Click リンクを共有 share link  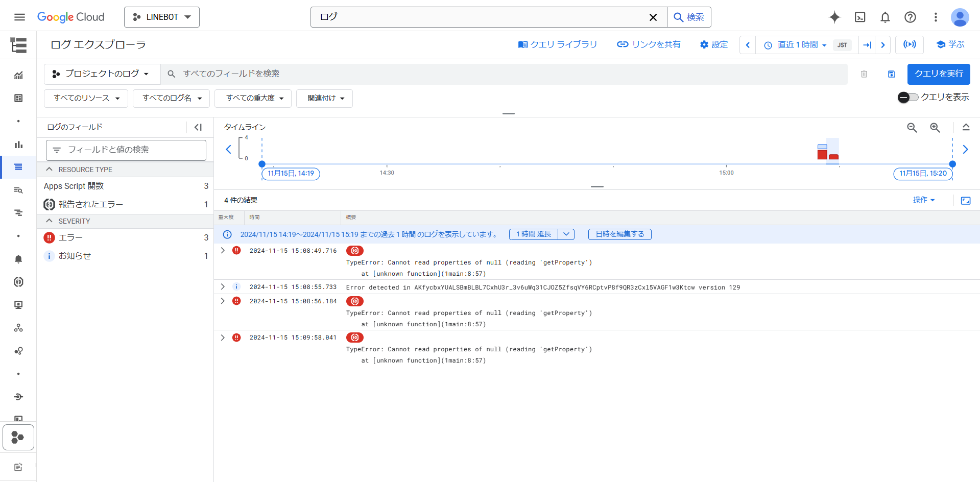[649, 44]
